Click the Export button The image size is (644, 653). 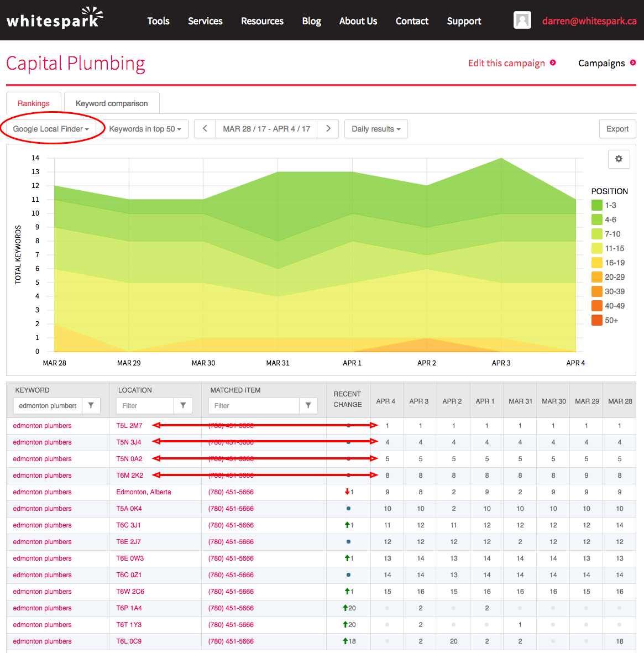pyautogui.click(x=617, y=129)
